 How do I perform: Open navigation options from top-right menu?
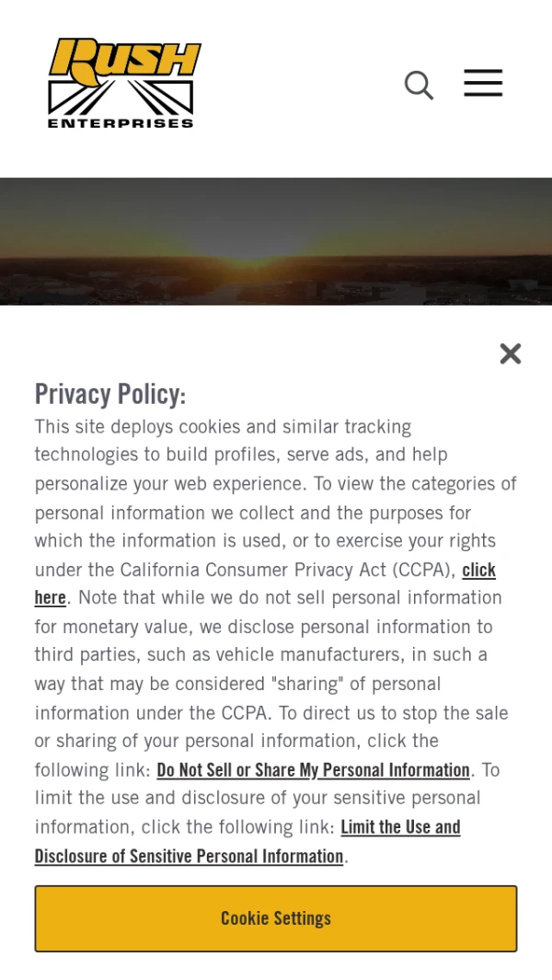482,83
